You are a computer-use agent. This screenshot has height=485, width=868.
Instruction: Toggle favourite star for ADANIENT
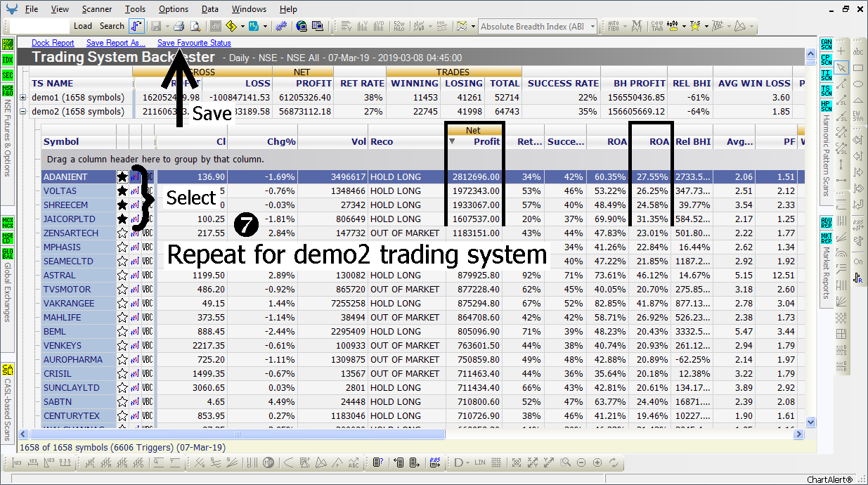coord(122,177)
